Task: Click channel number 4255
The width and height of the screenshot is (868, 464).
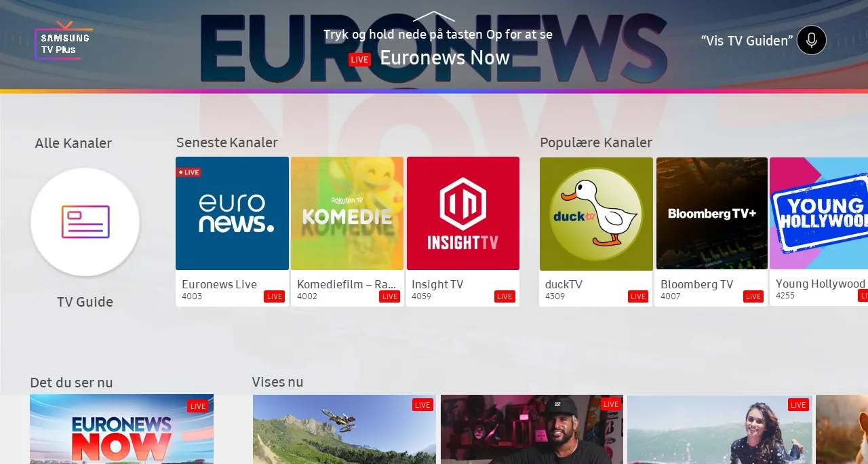Action: [x=785, y=296]
